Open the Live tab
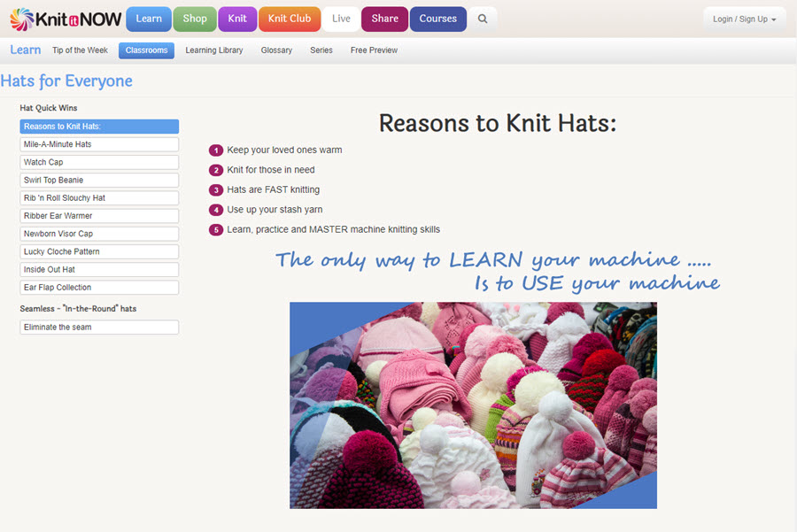 (x=341, y=19)
